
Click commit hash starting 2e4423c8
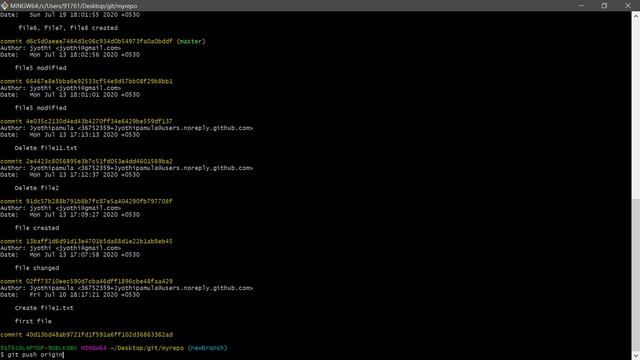99,161
